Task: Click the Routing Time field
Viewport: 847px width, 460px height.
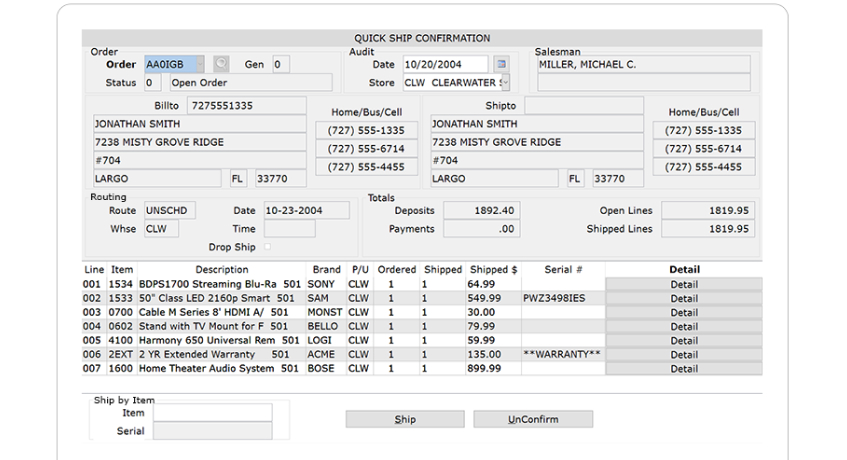Action: pos(289,229)
